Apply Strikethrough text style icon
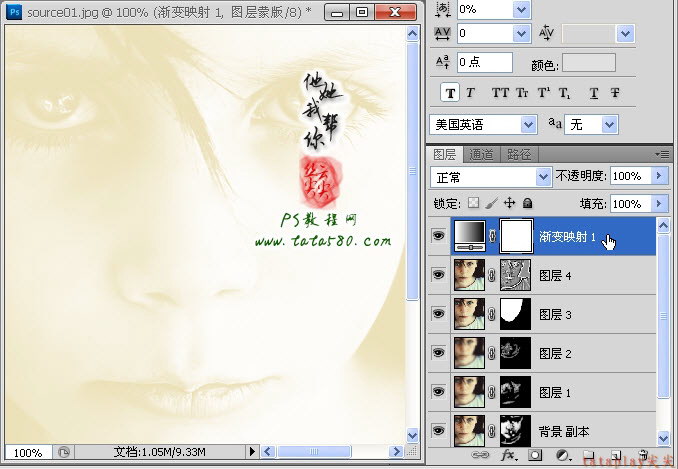Viewport: 678px width, 469px height. pyautogui.click(x=614, y=93)
